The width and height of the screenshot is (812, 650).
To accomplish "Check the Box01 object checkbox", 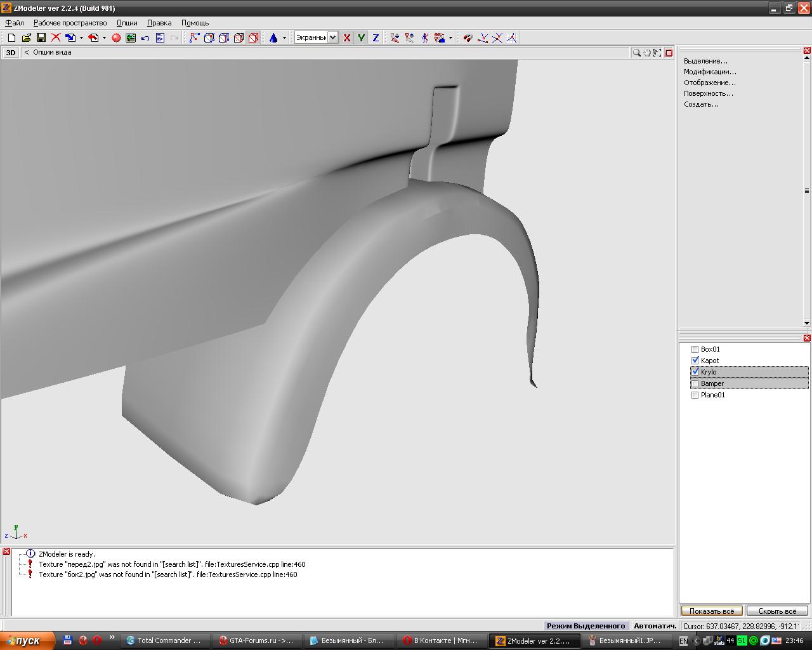I will coord(695,349).
